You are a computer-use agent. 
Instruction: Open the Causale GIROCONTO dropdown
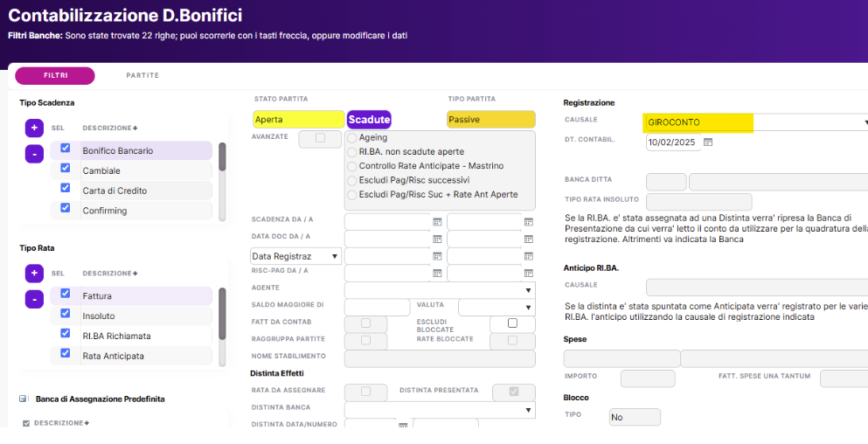point(865,122)
